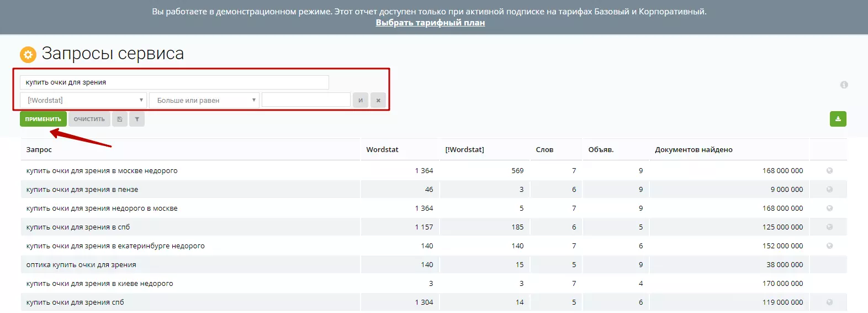The image size is (868, 313).
Task: Click the '569' [!Wordstat] value
Action: [517, 171]
